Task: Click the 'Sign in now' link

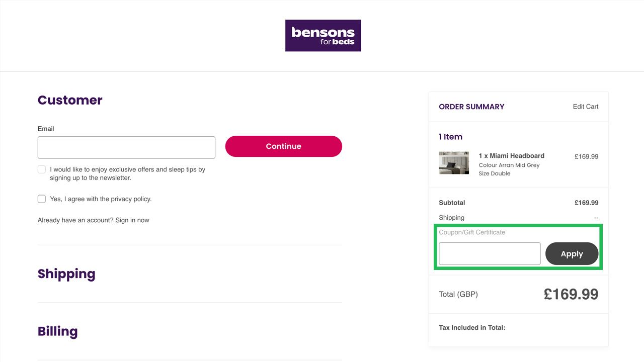Action: [x=132, y=220]
